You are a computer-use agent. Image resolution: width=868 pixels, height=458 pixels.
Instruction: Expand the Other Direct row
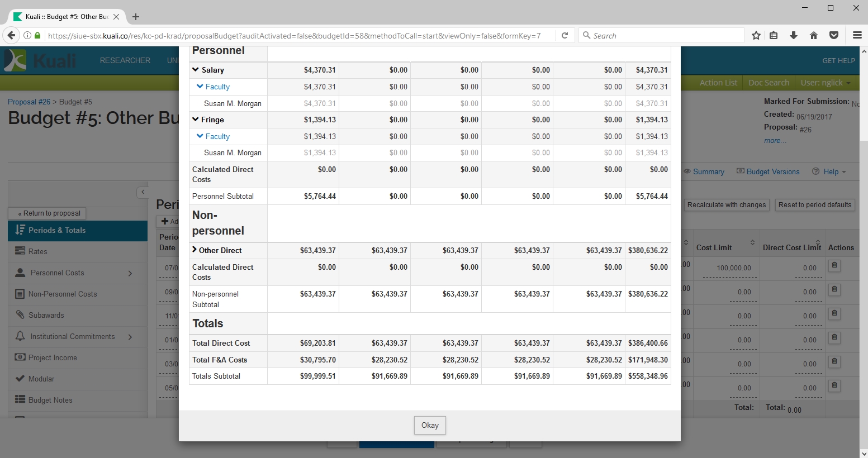195,250
